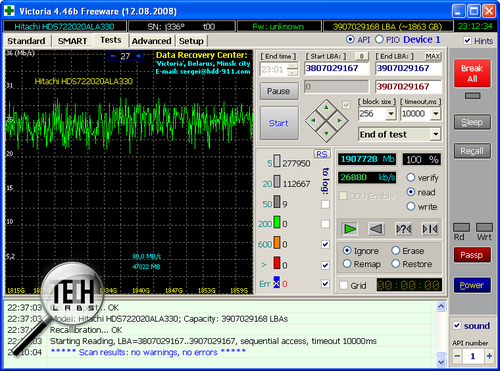Toggle the sound checkbox
The height and width of the screenshot is (371, 500).
[457, 325]
